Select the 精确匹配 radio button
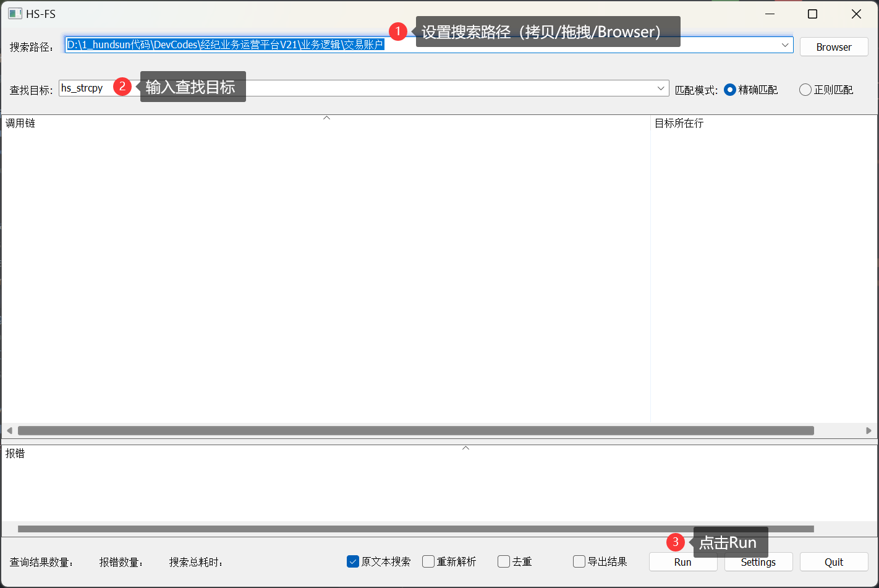Image resolution: width=879 pixels, height=588 pixels. coord(730,90)
